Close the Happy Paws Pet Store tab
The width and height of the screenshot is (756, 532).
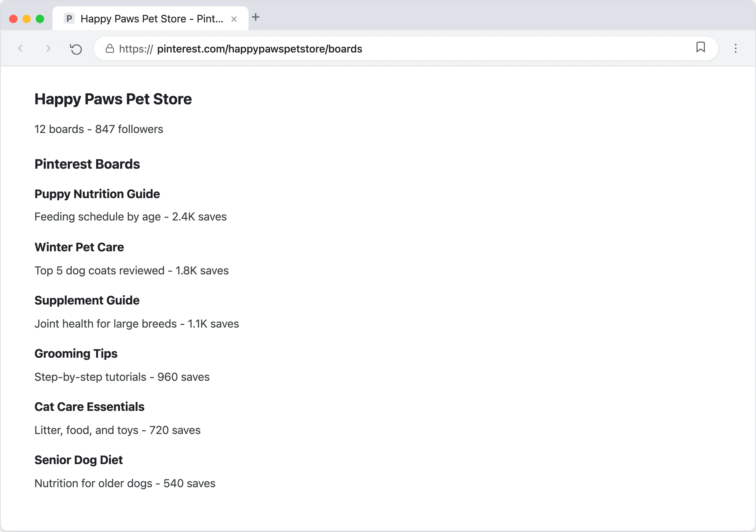click(x=234, y=19)
